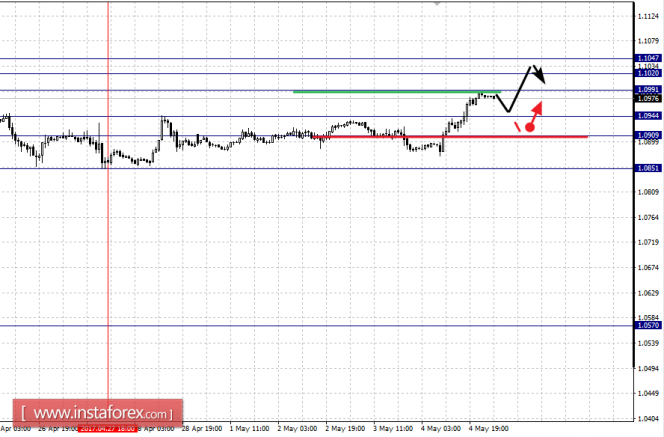Select the green horizontal resistance line
This screenshot has width=664, height=437.
(x=397, y=91)
